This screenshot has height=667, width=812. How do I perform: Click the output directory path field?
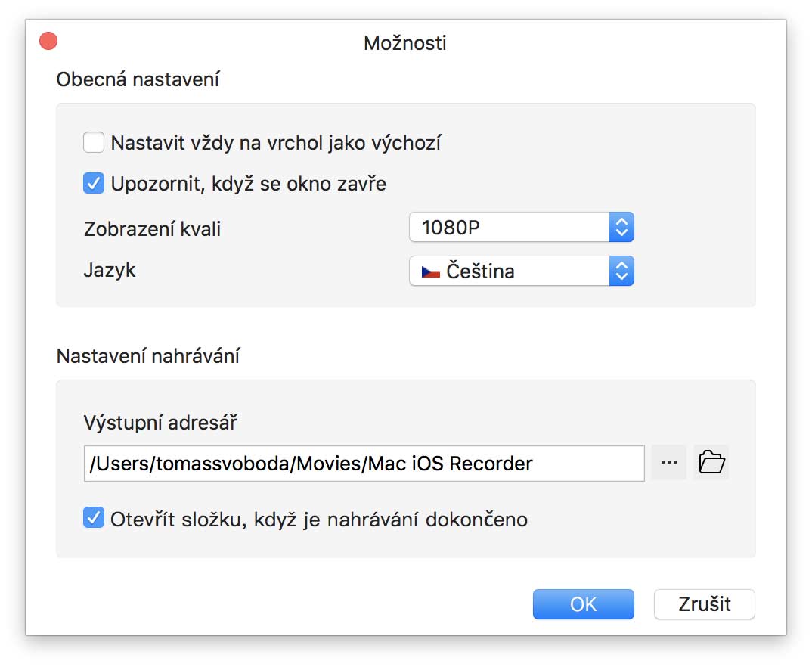tap(364, 464)
